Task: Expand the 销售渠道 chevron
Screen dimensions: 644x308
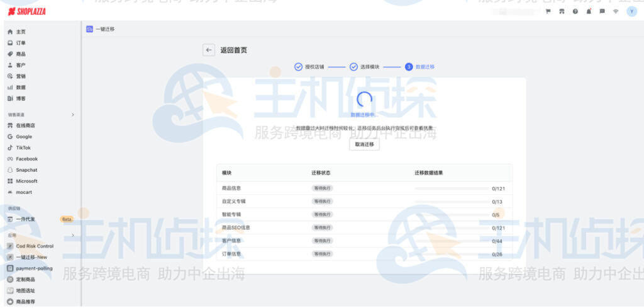Action: tap(73, 115)
